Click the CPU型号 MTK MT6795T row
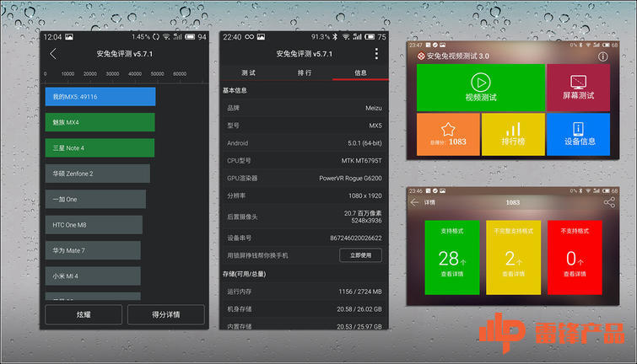This screenshot has height=364, width=637. [x=304, y=161]
